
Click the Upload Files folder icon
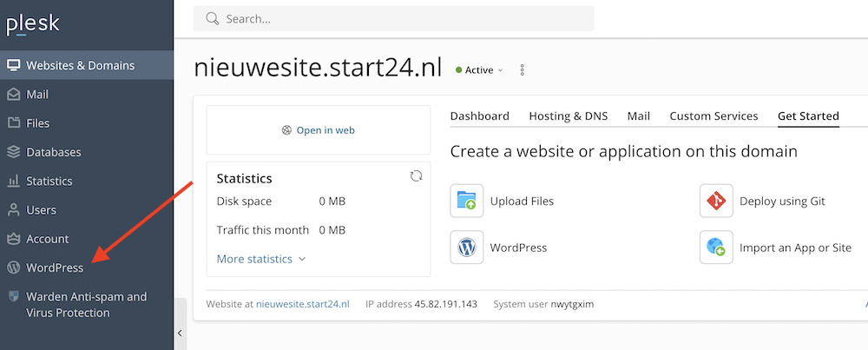466,201
